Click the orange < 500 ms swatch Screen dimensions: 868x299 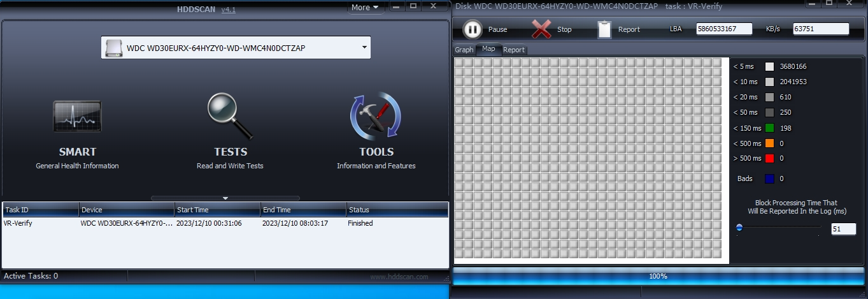pos(769,143)
